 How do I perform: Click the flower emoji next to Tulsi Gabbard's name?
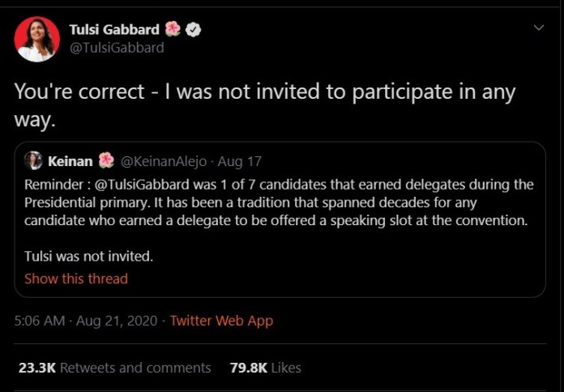click(173, 30)
